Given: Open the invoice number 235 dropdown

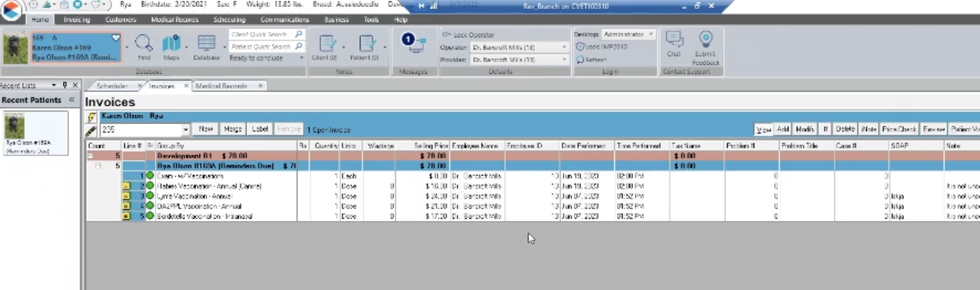Looking at the screenshot, I should [186, 129].
